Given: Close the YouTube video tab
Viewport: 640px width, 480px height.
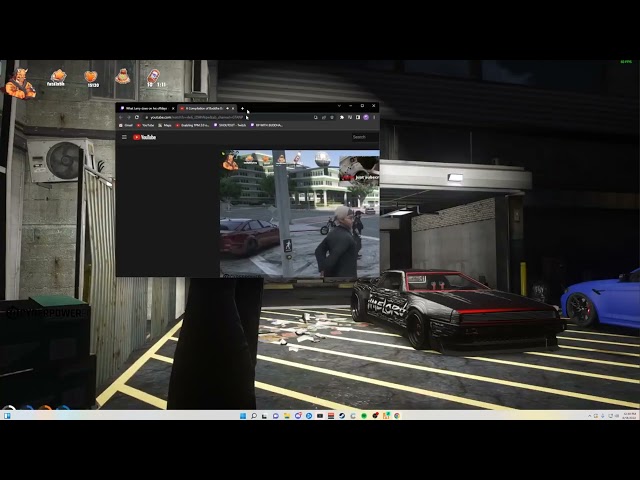Looking at the screenshot, I should point(233,109).
